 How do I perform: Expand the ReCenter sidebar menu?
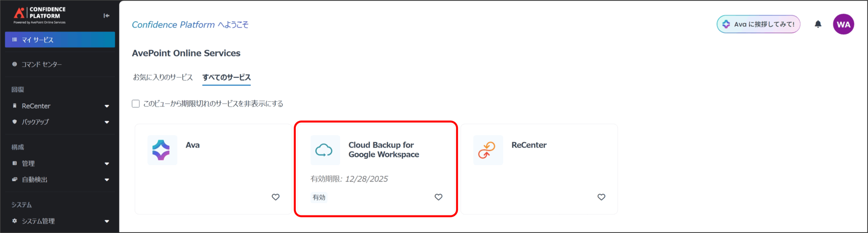pos(107,106)
